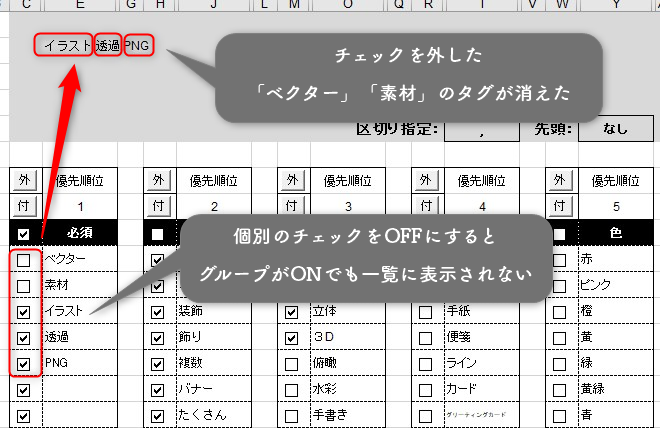Screen dimensions: 660x428
Task: Check the 緑 color checkbox
Action: [x=559, y=364]
